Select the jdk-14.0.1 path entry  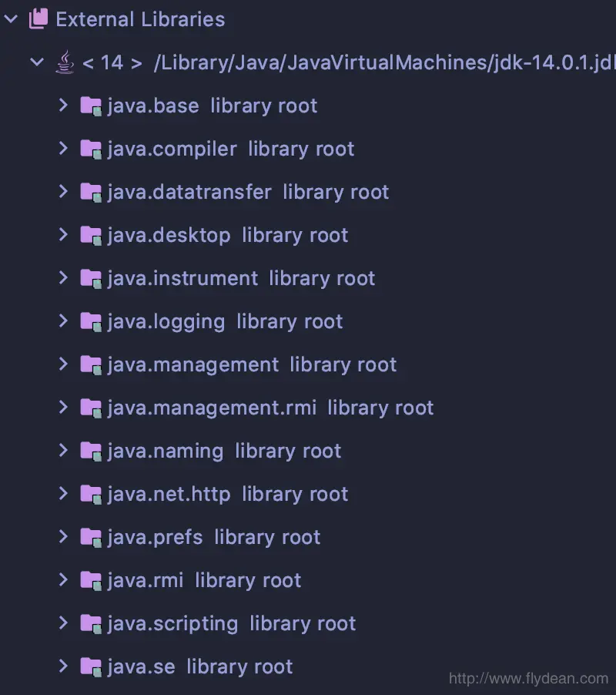point(384,62)
